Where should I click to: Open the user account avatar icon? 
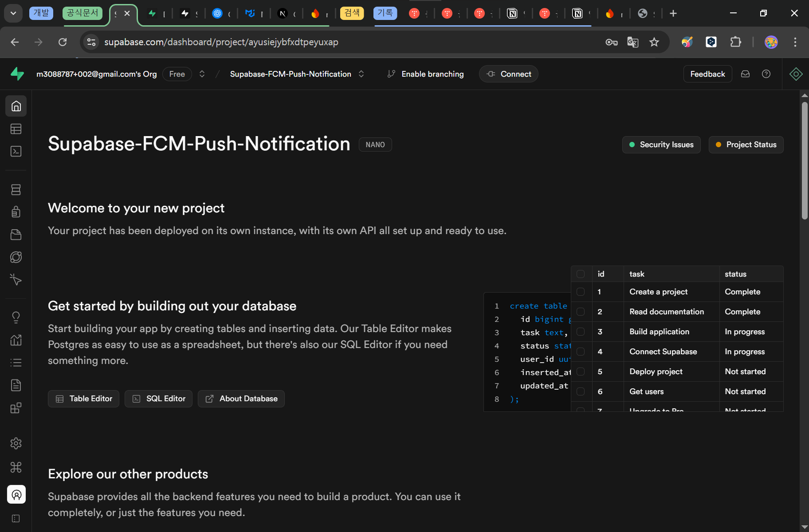(x=16, y=494)
